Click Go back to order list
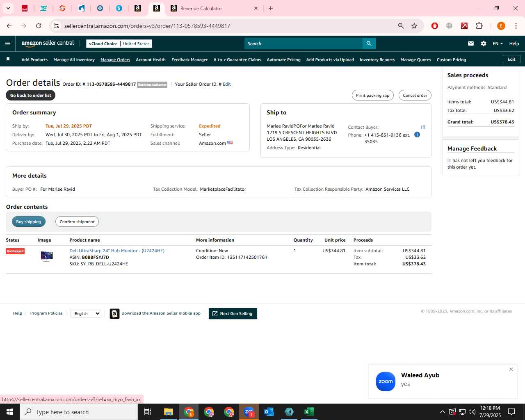 [x=30, y=95]
